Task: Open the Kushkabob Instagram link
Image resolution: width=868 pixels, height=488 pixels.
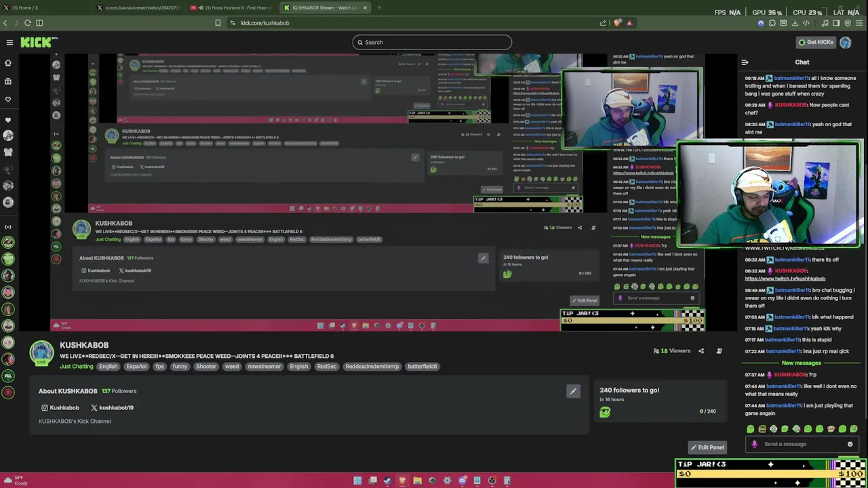Action: [x=60, y=408]
